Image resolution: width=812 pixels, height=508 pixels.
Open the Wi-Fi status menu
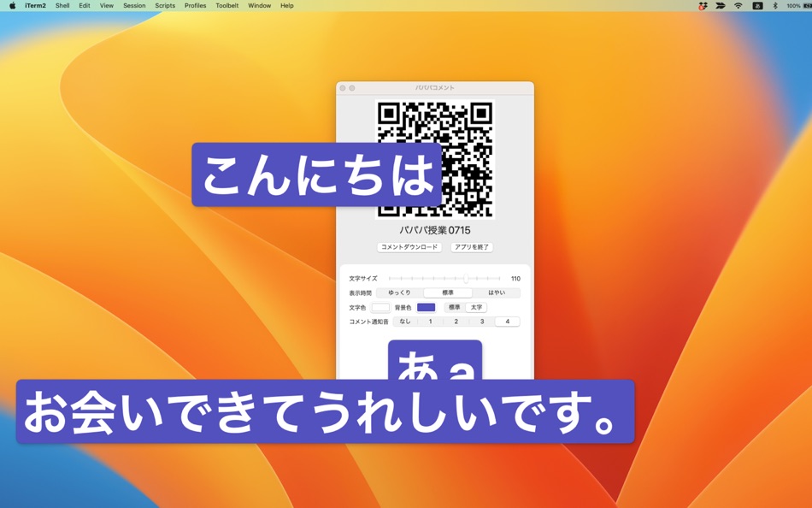pyautogui.click(x=738, y=6)
